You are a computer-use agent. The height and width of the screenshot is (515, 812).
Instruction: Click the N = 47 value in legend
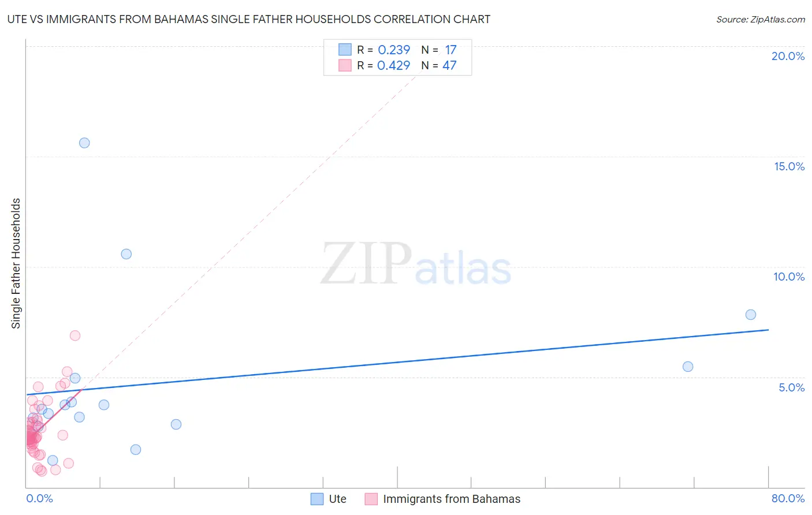click(439, 65)
